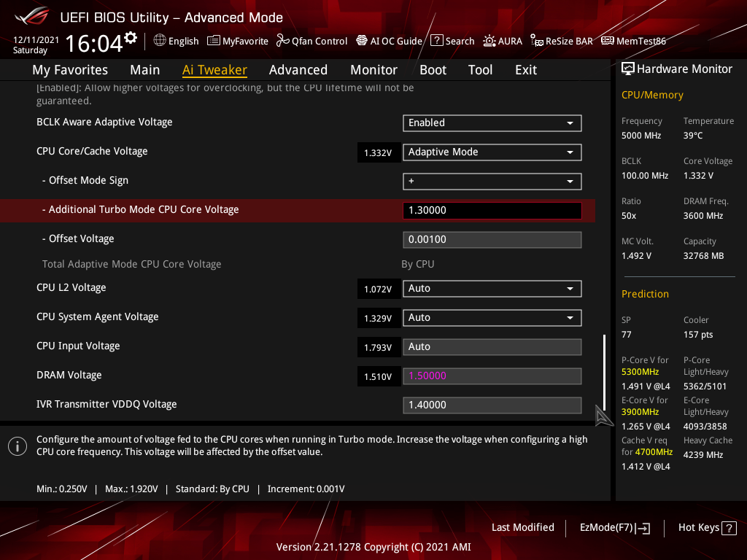Open MyFavorite list icon

coord(214,41)
